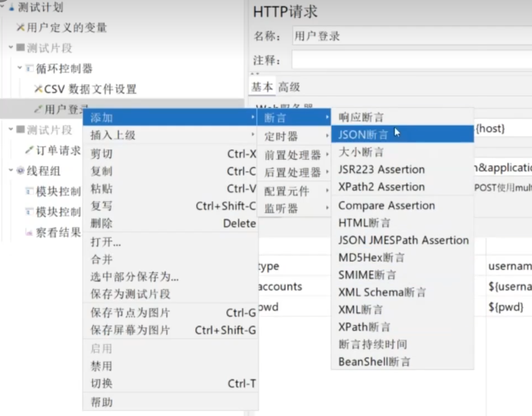
Task: Add a JSON断言
Action: [403, 135]
